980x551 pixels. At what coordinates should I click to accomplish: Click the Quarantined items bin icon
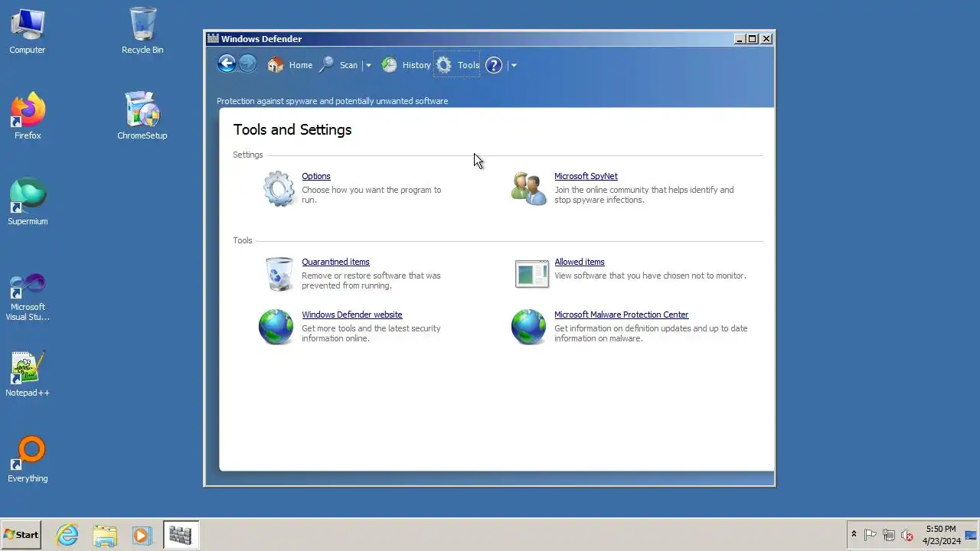[x=279, y=274]
